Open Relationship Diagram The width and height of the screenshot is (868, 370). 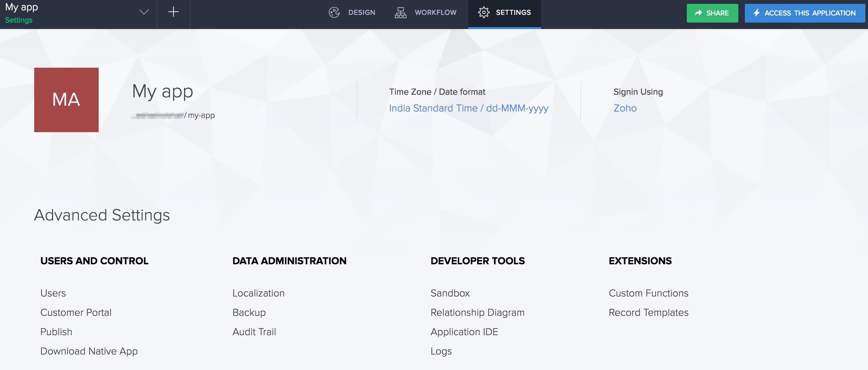coord(478,312)
